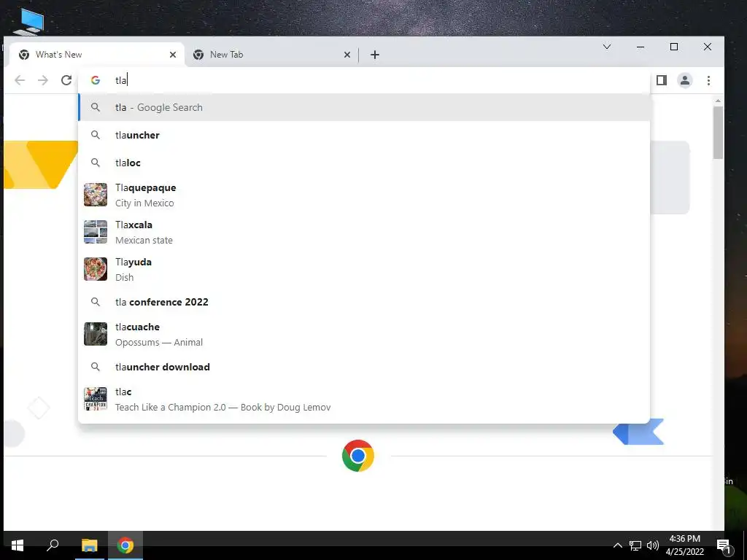Click search icon beside 'tla conference 2022'
Image resolution: width=747 pixels, height=560 pixels.
click(96, 302)
